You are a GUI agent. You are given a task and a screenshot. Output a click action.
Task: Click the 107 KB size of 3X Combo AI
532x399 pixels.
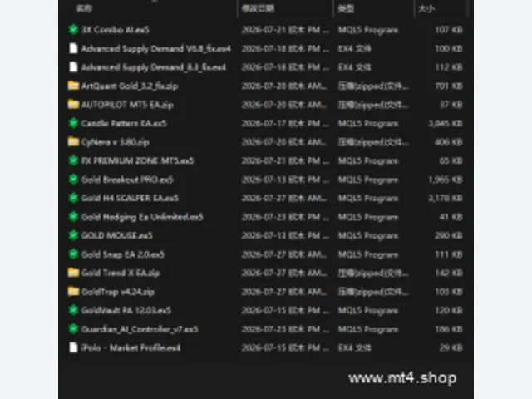pos(449,30)
